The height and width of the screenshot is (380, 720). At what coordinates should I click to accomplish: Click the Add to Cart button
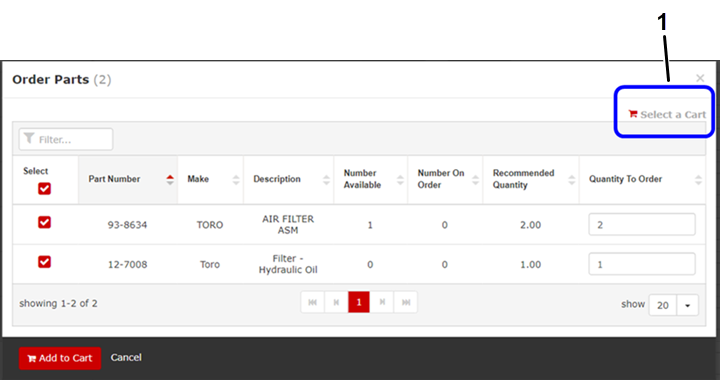click(60, 358)
